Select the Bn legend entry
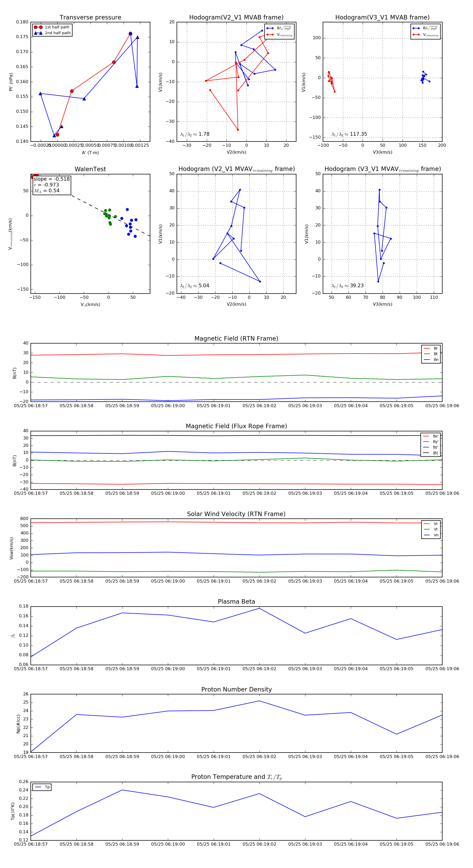This screenshot has width=473, height=868. pyautogui.click(x=431, y=360)
